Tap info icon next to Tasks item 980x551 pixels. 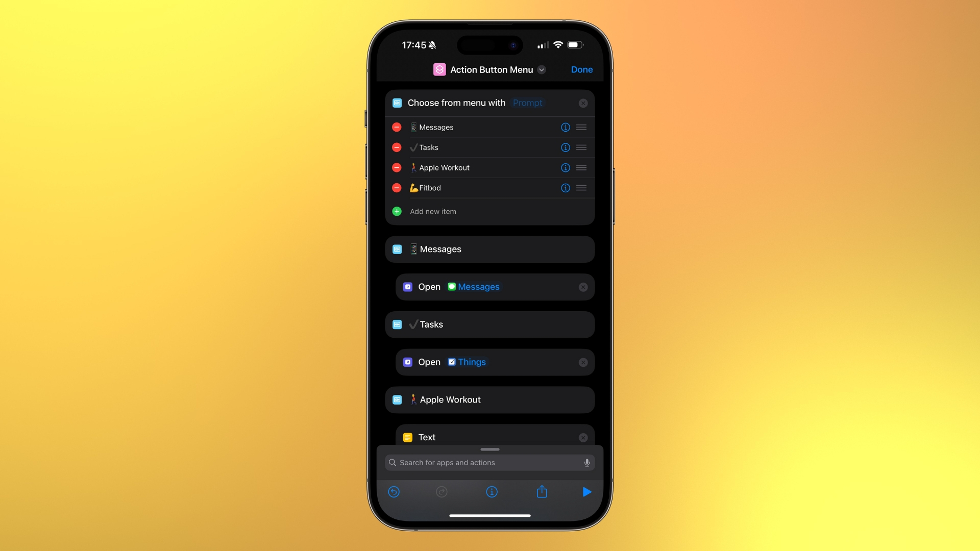pyautogui.click(x=564, y=147)
